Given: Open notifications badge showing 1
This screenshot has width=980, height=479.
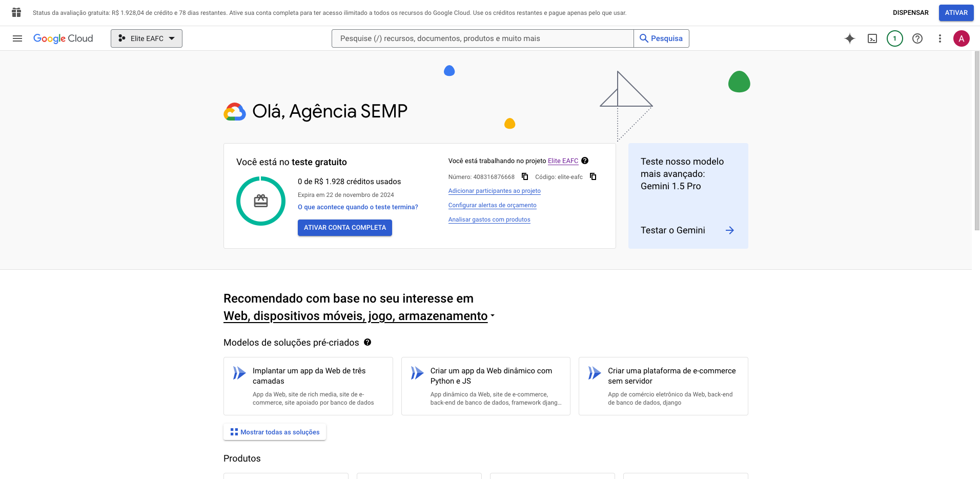Looking at the screenshot, I should [895, 38].
